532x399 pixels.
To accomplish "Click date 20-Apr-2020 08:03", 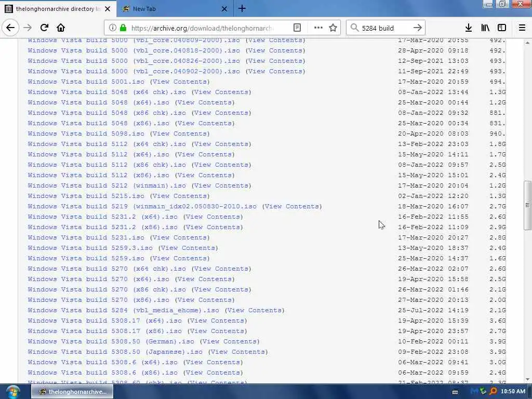I will click(x=433, y=134).
